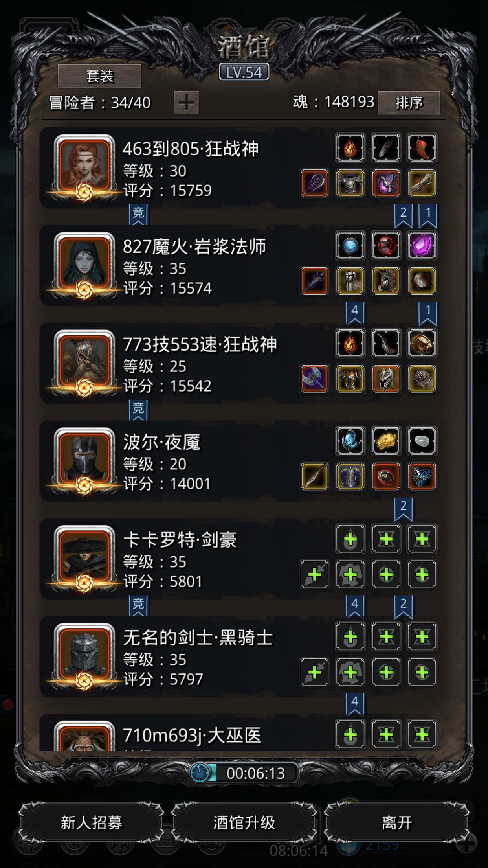The height and width of the screenshot is (868, 488).
Task: Select the red boot icon of 463到805·狂战神
Action: tap(422, 148)
